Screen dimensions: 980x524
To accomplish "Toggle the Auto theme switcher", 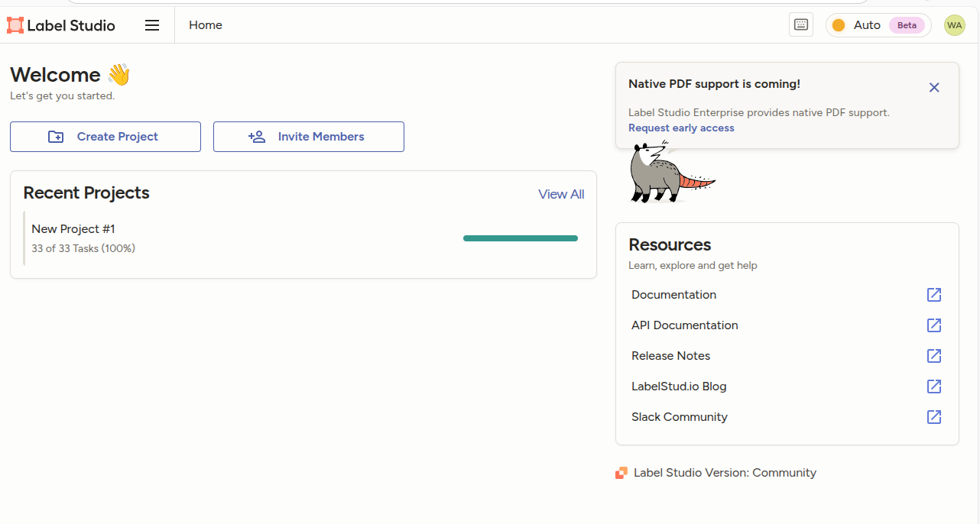I will point(878,25).
